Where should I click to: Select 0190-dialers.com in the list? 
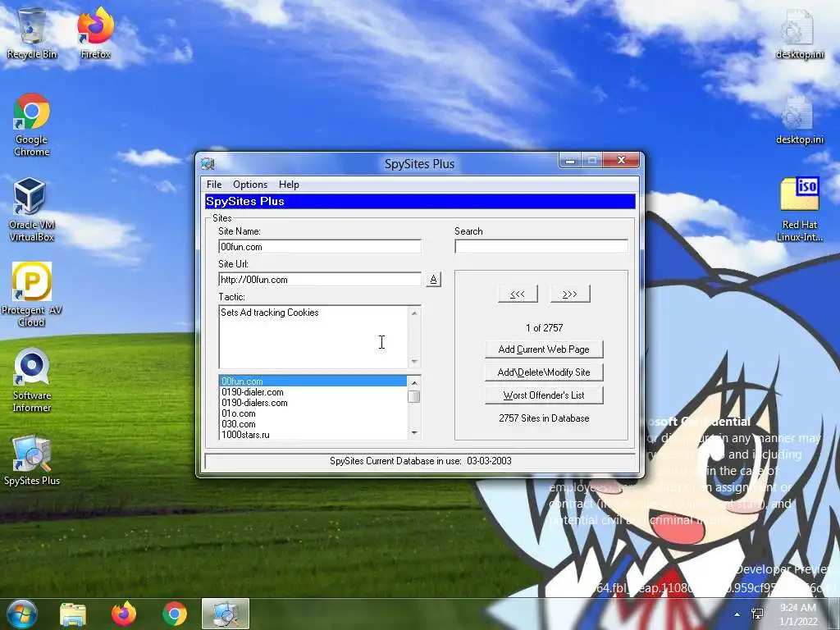click(x=313, y=403)
